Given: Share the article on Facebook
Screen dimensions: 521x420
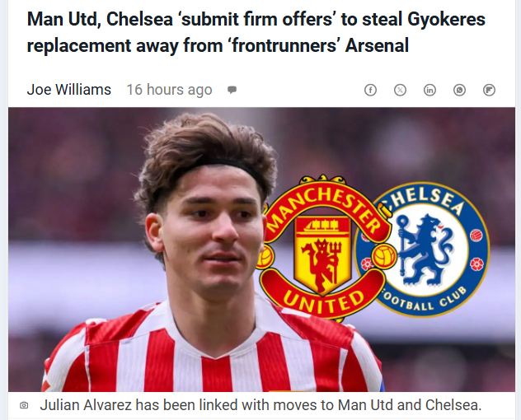Looking at the screenshot, I should pyautogui.click(x=370, y=90).
